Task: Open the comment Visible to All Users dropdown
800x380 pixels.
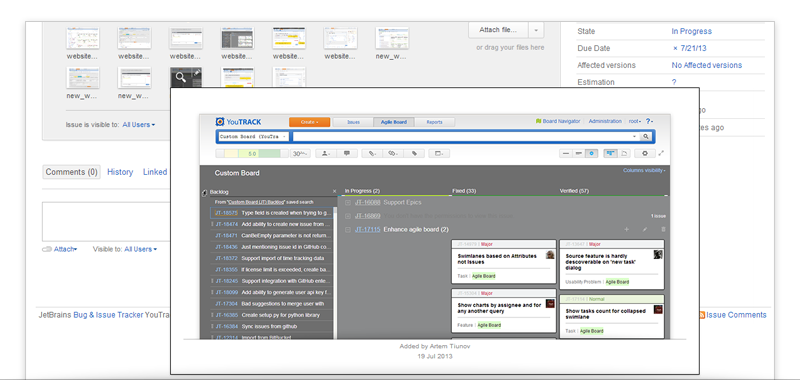Action: tap(141, 249)
